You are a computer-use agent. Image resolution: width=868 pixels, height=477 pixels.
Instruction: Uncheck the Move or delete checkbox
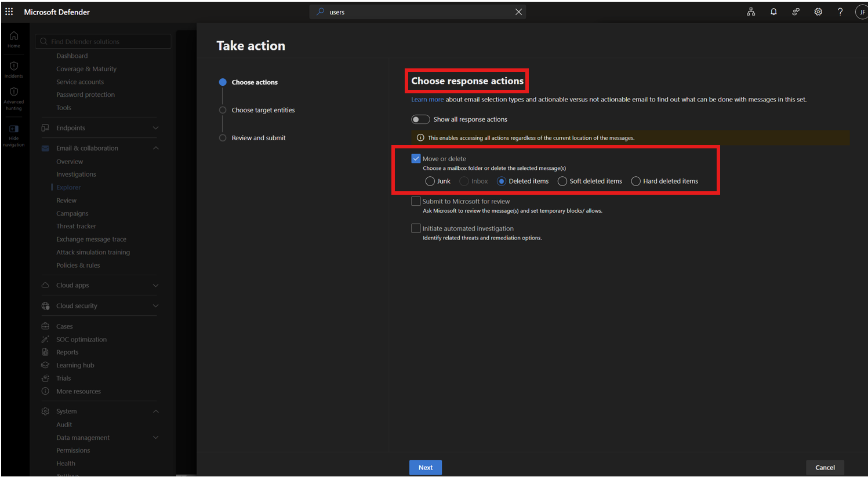(x=416, y=158)
